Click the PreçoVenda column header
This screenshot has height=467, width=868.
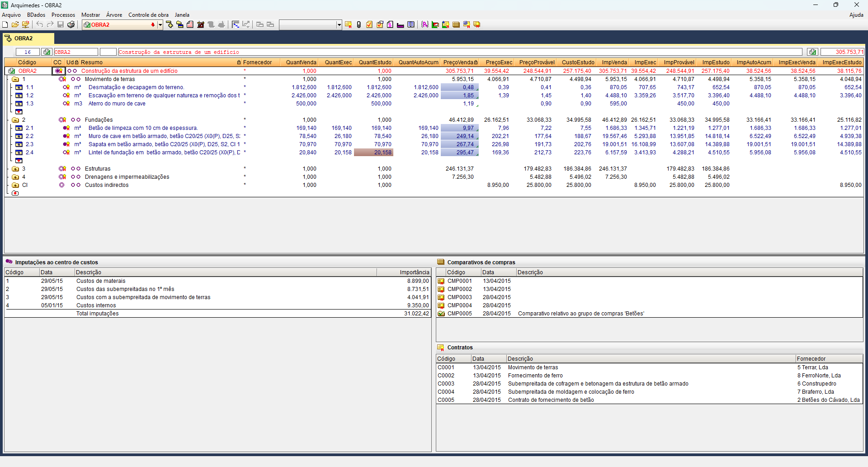458,62
